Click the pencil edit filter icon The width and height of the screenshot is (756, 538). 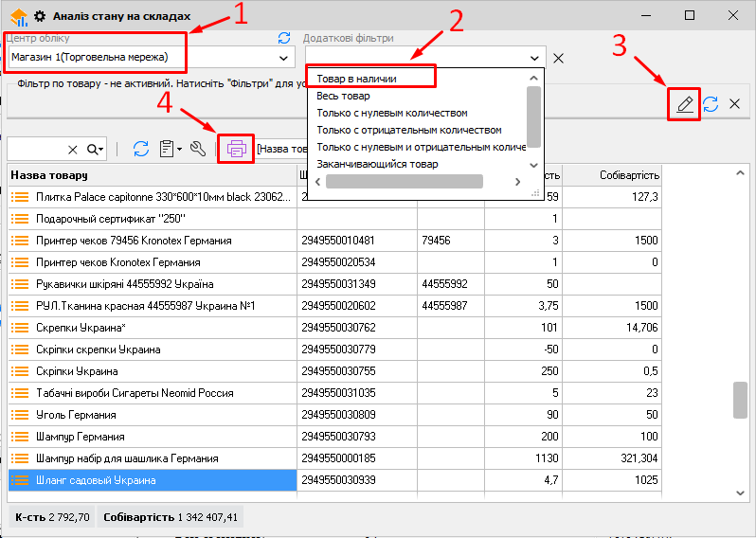tap(685, 104)
